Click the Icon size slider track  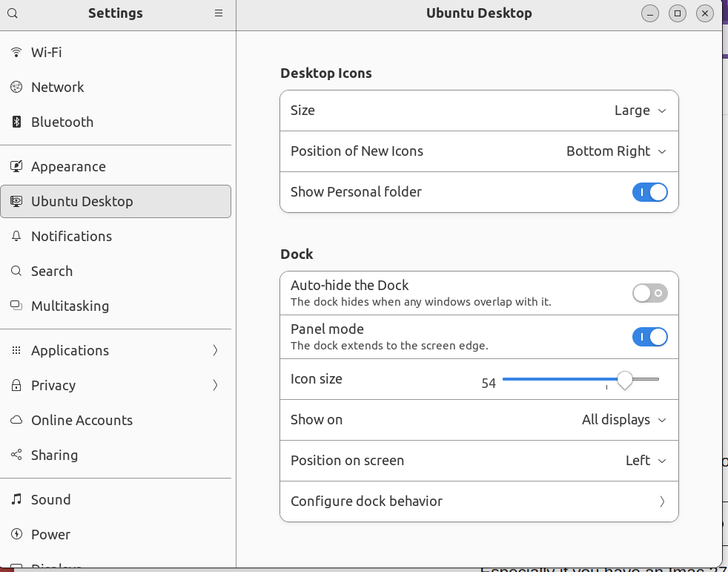coord(580,379)
